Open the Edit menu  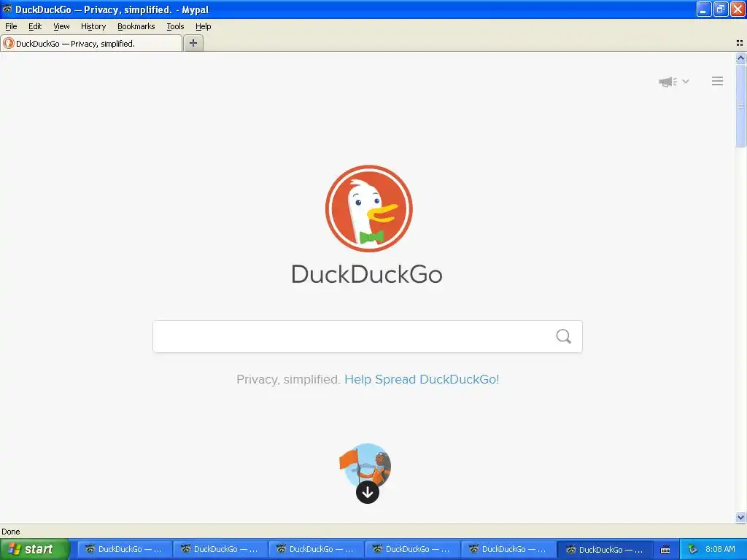coord(35,26)
